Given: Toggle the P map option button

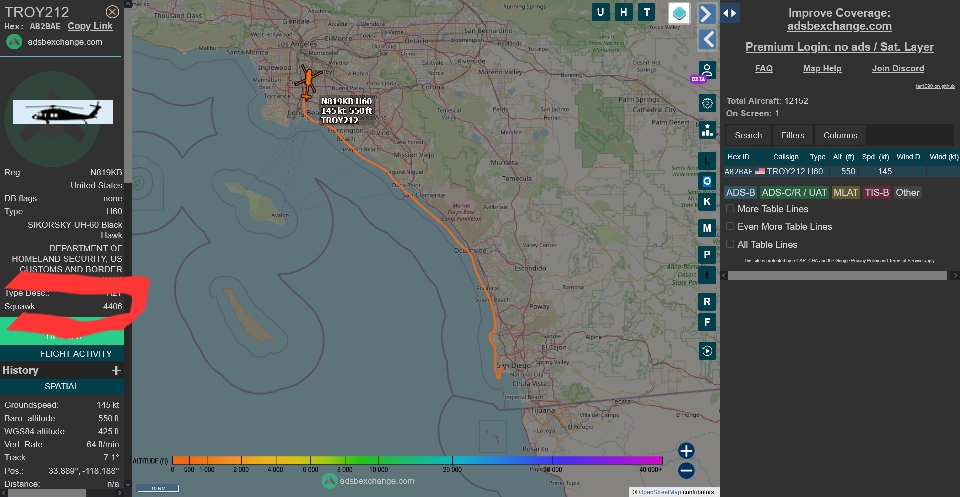Looking at the screenshot, I should 707,255.
